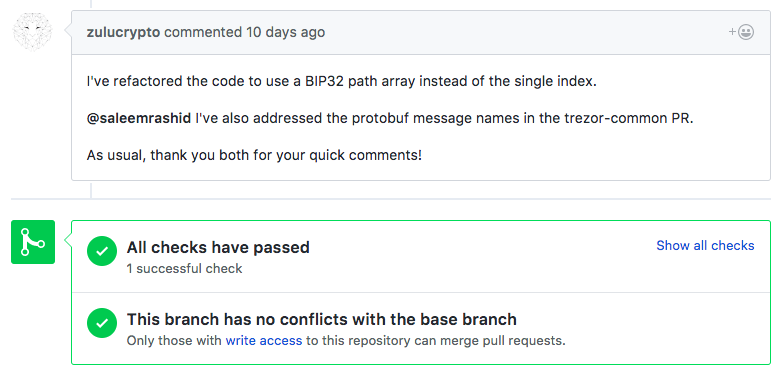The width and height of the screenshot is (784, 374).
Task: Expand details with Show all checks
Action: (705, 246)
